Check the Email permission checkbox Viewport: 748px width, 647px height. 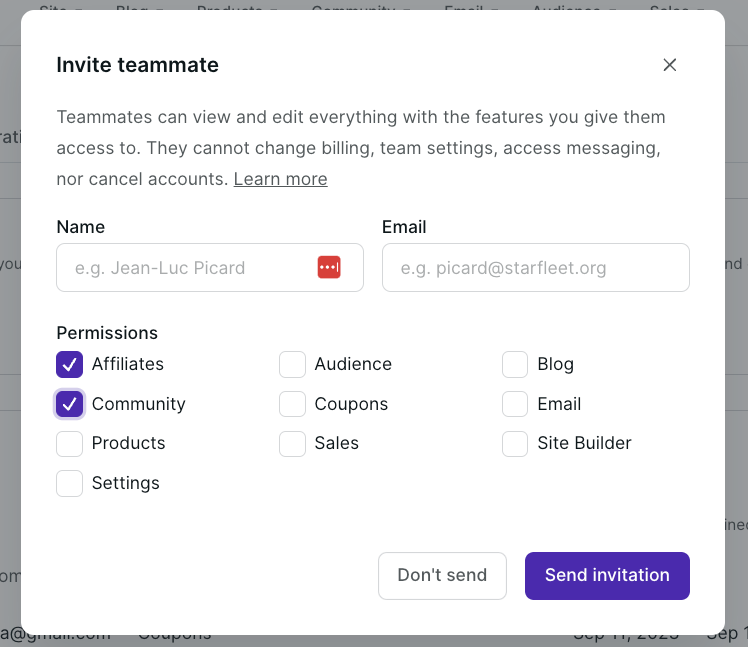pyautogui.click(x=515, y=404)
